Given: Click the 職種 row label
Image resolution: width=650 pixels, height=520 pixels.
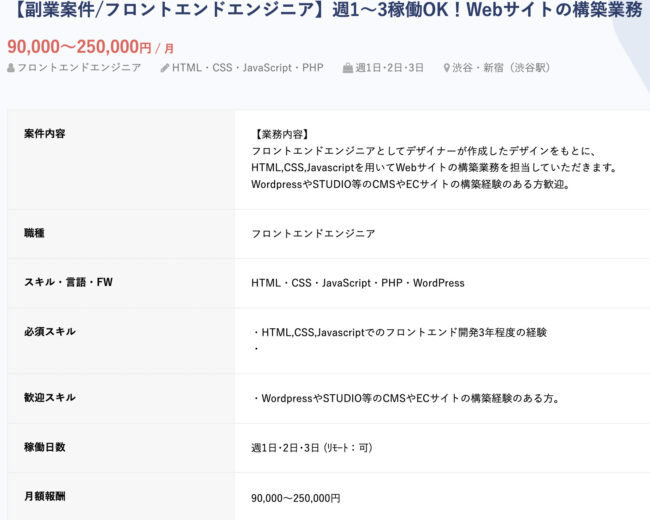Looking at the screenshot, I should tap(34, 233).
